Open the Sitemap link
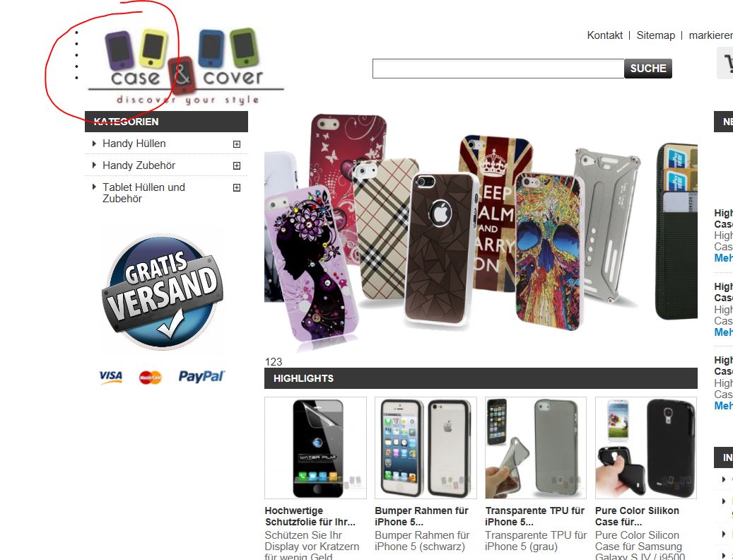733x560 pixels. pyautogui.click(x=656, y=35)
